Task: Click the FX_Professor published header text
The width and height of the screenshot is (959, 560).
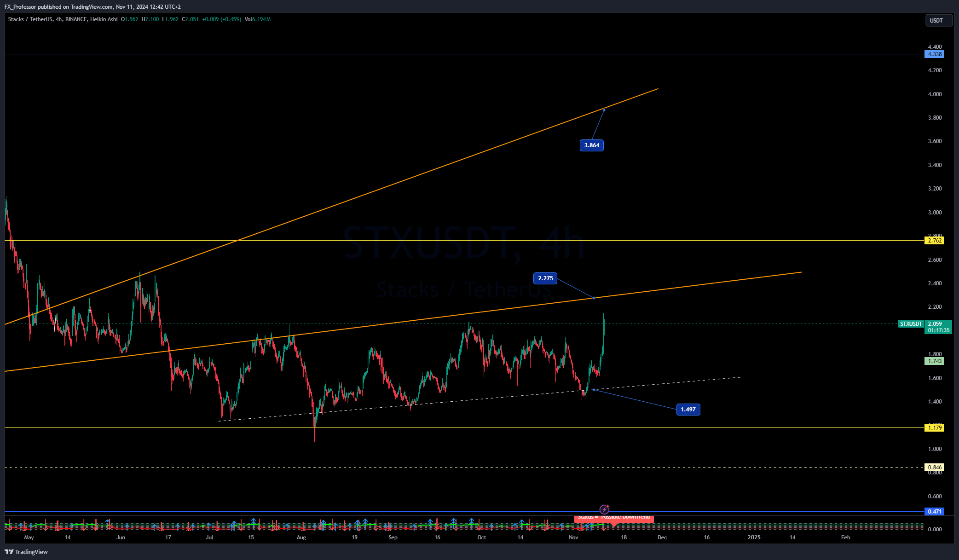Action: (x=92, y=7)
